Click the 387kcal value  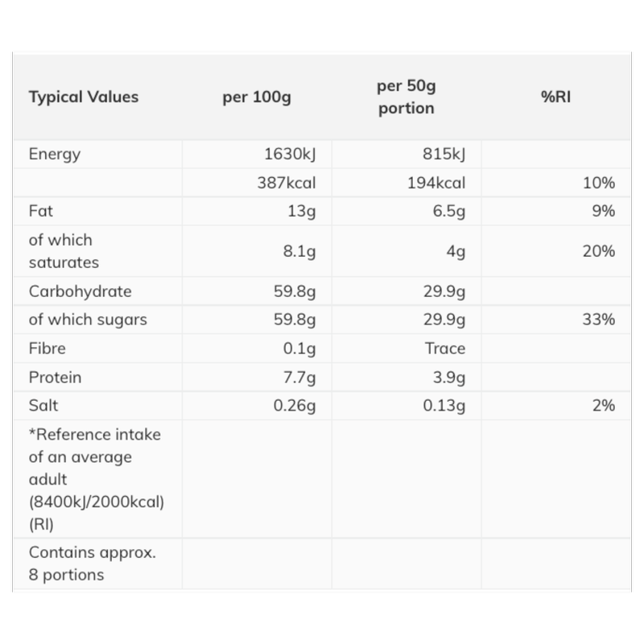coord(285,183)
